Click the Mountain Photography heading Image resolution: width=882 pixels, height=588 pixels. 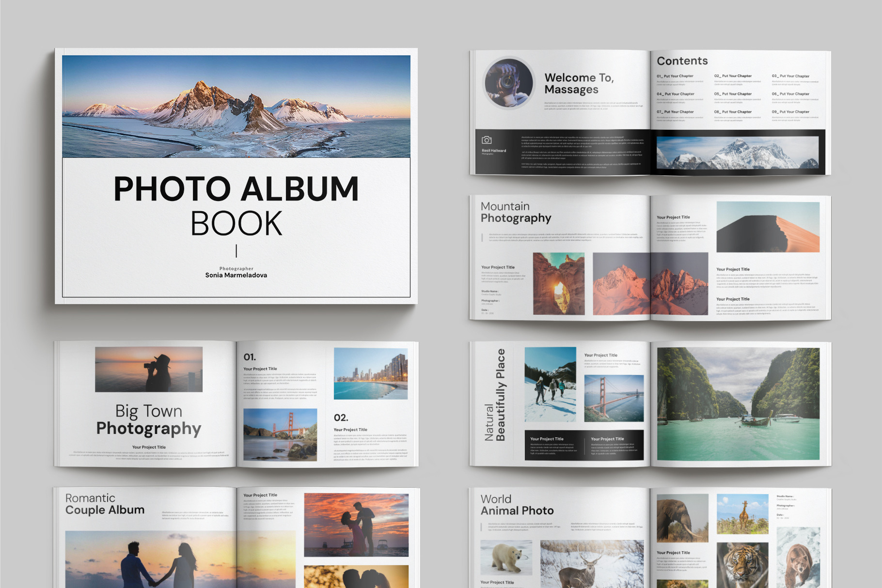coord(516,213)
